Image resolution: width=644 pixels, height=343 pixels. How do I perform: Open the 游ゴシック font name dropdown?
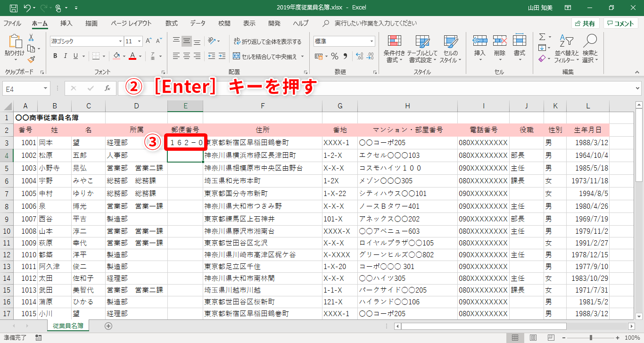point(120,41)
